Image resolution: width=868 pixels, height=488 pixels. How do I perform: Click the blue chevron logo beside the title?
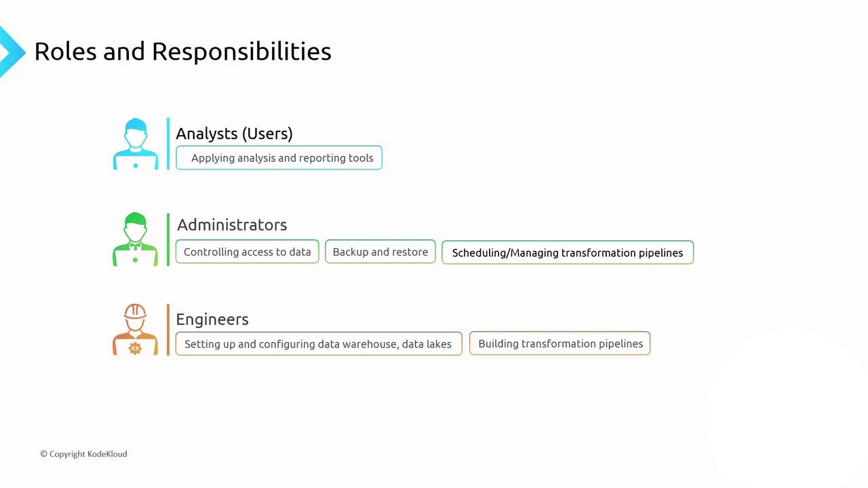(x=12, y=52)
